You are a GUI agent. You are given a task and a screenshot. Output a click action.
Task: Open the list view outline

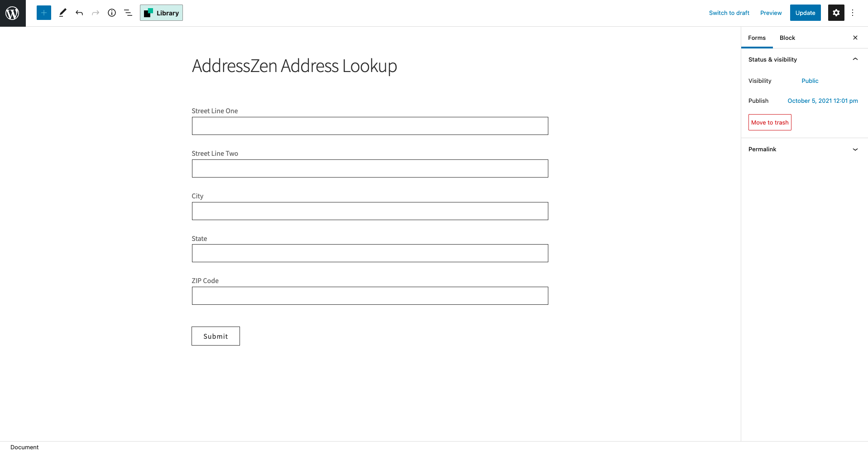pos(128,13)
